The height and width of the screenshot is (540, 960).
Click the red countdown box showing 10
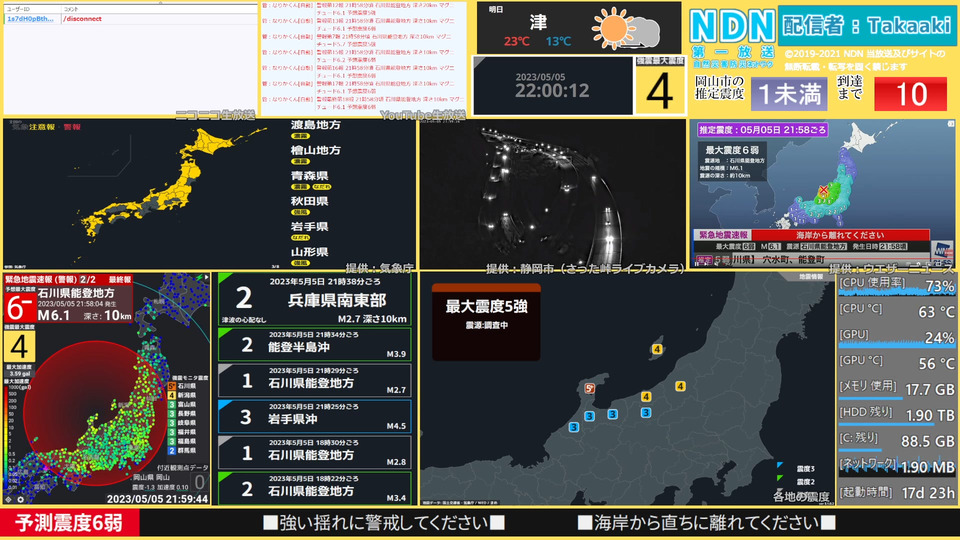click(x=910, y=94)
